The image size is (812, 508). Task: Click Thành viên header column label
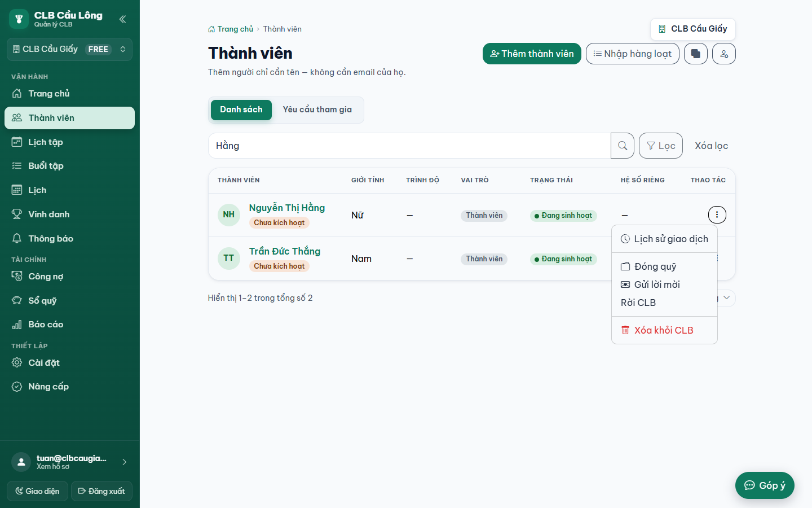tap(239, 180)
